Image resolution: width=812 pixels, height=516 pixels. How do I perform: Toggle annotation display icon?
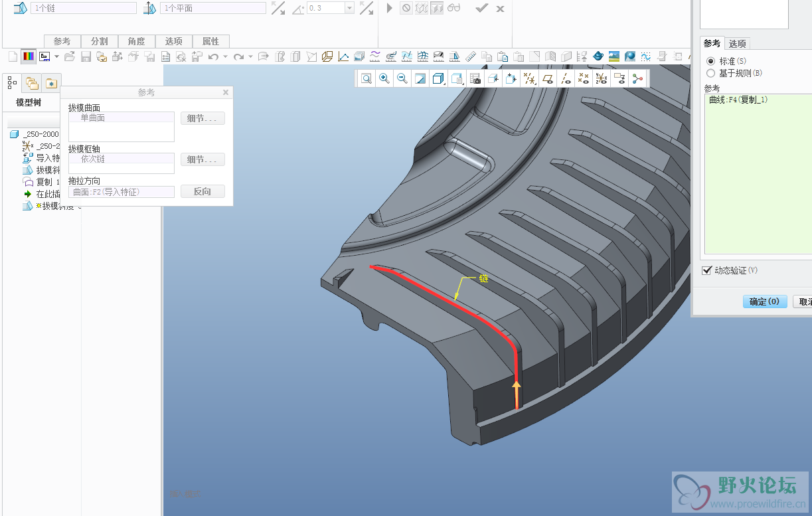click(x=619, y=79)
